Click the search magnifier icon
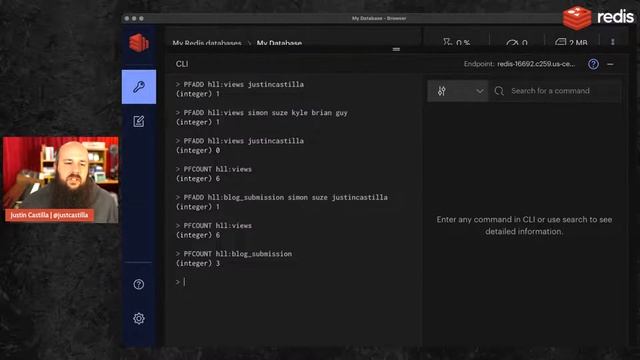This screenshot has width=640, height=360. [499, 91]
